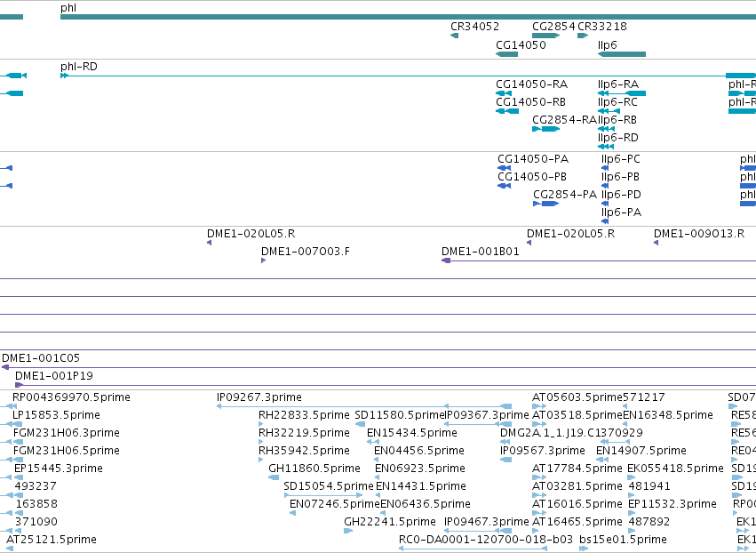Click the CG14050-PB protein label
Viewport: 756px width, 553px height.
(x=532, y=177)
